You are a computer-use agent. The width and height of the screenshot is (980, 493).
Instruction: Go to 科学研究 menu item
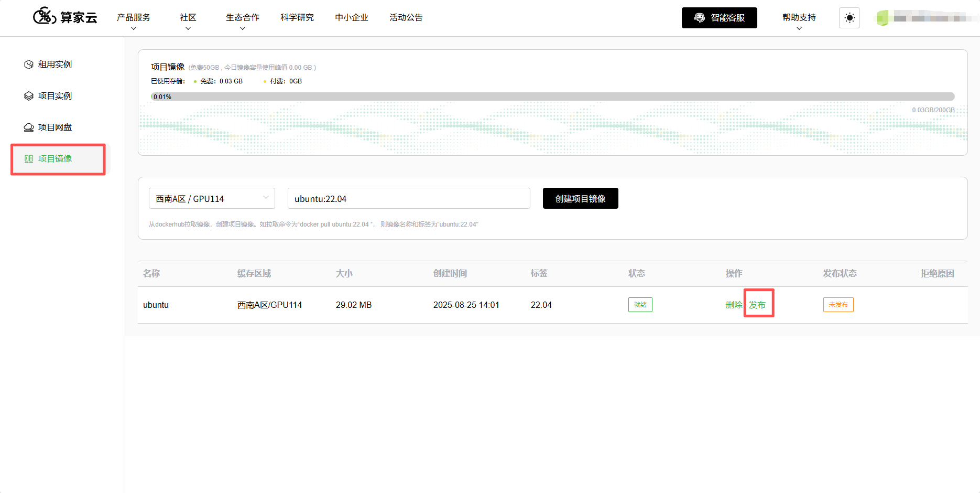[x=297, y=17]
